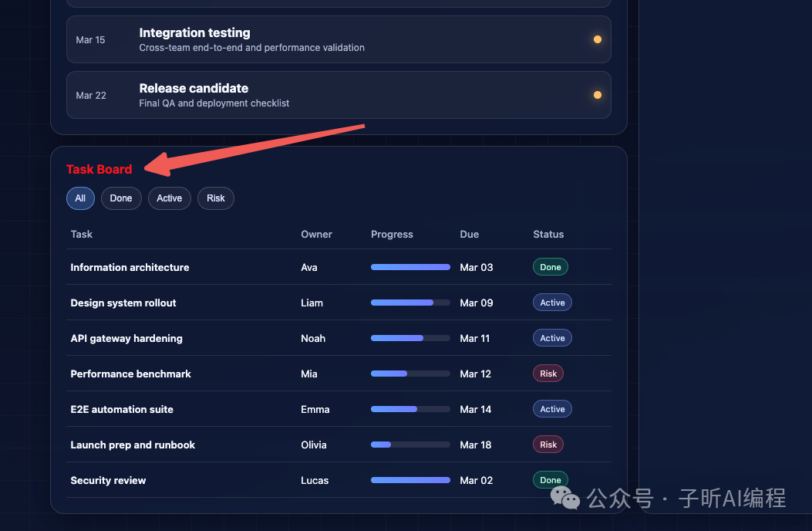Click the WeChat logo icon in watermark
This screenshot has width=812, height=531.
pos(566,498)
